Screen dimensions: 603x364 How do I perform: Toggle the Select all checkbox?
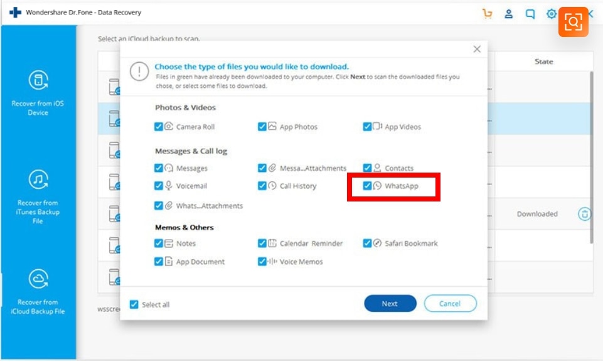pos(134,304)
